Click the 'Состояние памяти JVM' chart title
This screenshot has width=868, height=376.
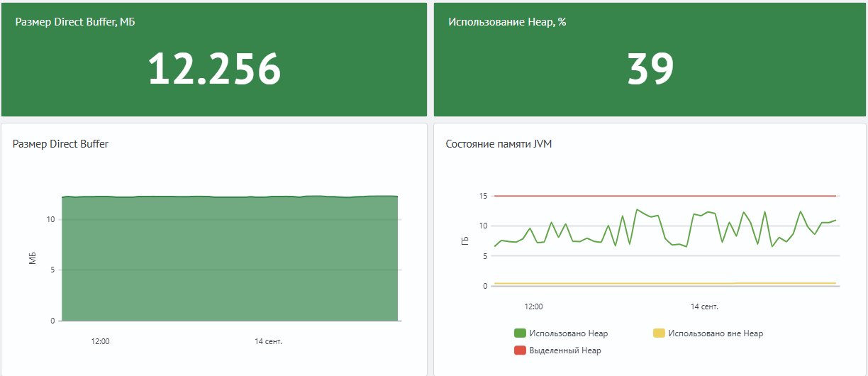(x=499, y=144)
